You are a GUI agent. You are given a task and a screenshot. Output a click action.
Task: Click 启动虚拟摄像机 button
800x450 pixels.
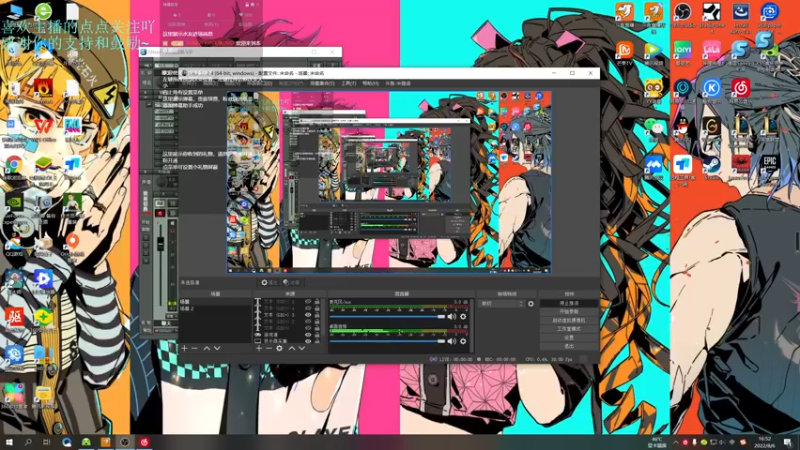click(569, 320)
